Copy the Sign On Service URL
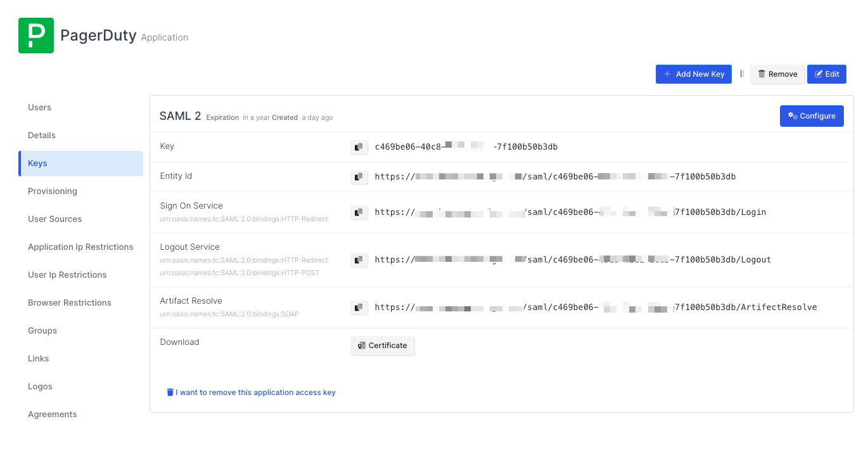The height and width of the screenshot is (473, 868). point(359,212)
